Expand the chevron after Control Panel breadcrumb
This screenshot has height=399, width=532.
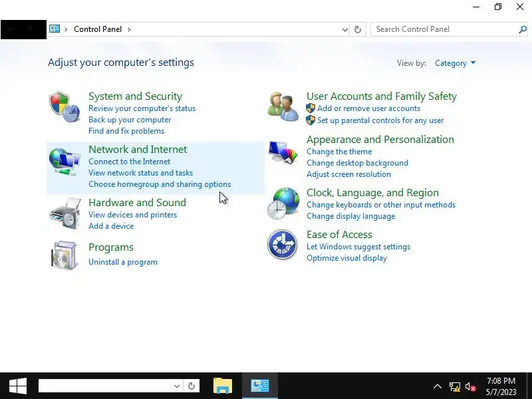tap(129, 29)
